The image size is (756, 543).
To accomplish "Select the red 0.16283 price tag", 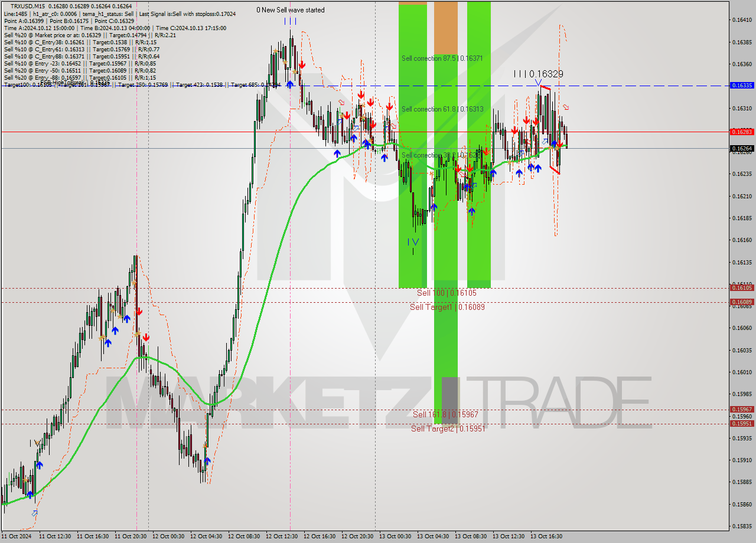I will pyautogui.click(x=742, y=132).
